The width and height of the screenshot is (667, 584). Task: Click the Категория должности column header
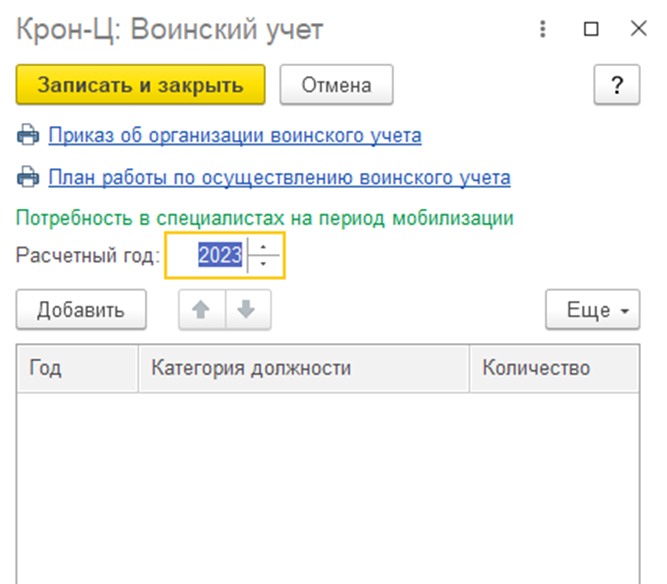tap(303, 368)
